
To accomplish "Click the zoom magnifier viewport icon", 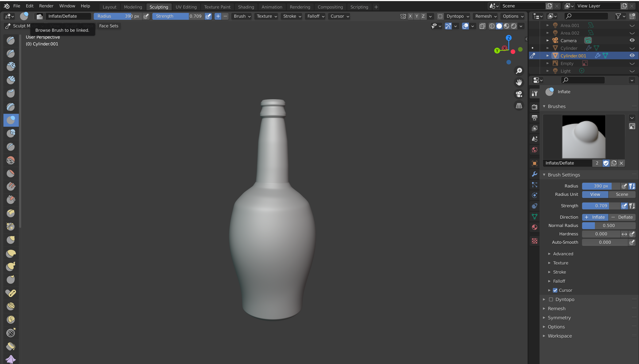I will tap(519, 71).
